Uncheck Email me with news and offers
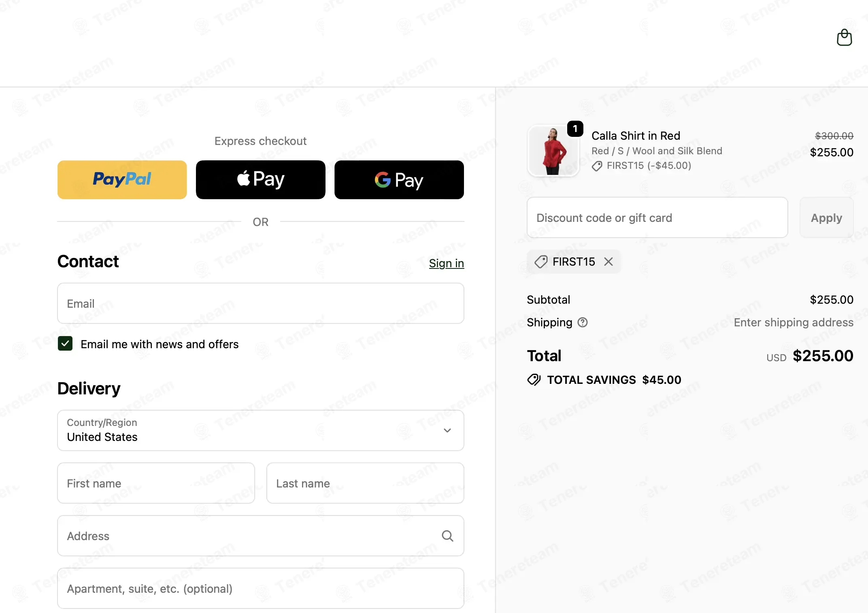Viewport: 868px width, 613px height. tap(65, 344)
